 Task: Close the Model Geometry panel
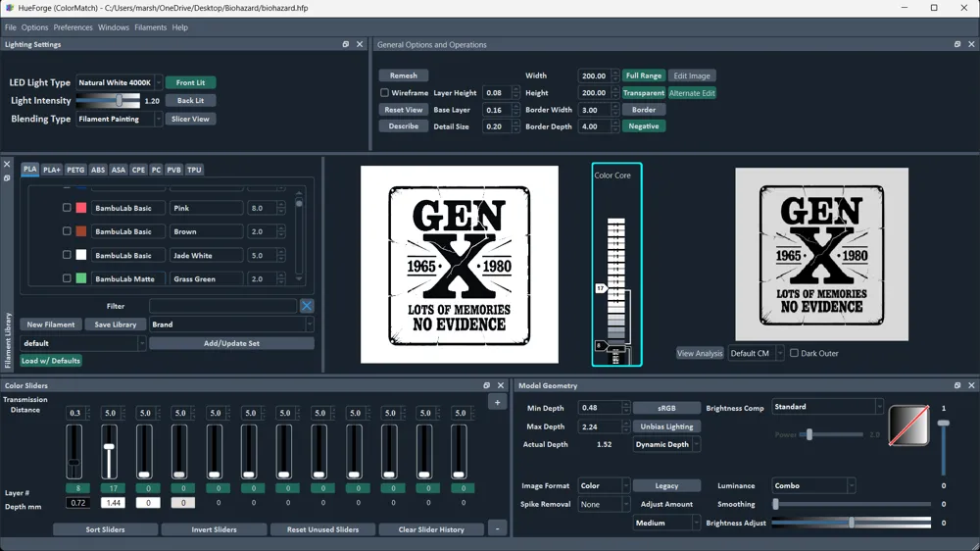971,385
